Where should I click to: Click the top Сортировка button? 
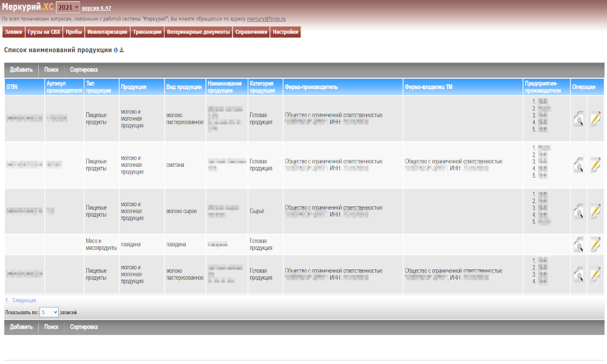point(84,70)
